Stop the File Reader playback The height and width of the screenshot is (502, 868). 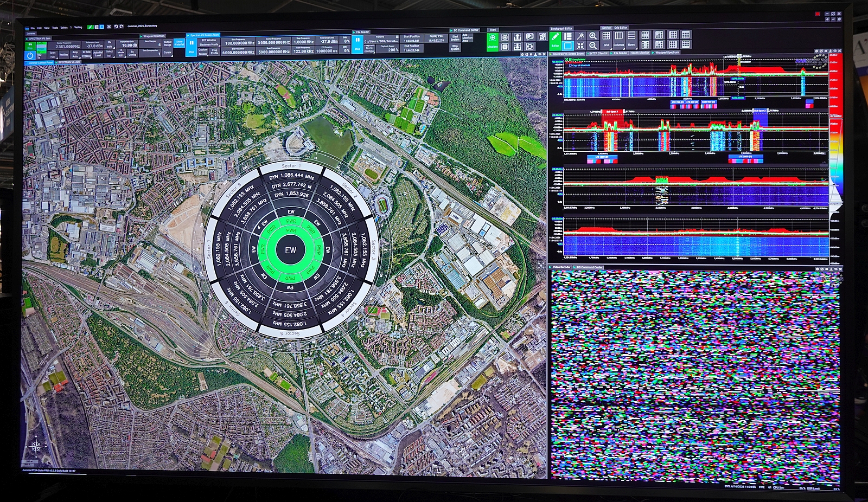tap(358, 43)
